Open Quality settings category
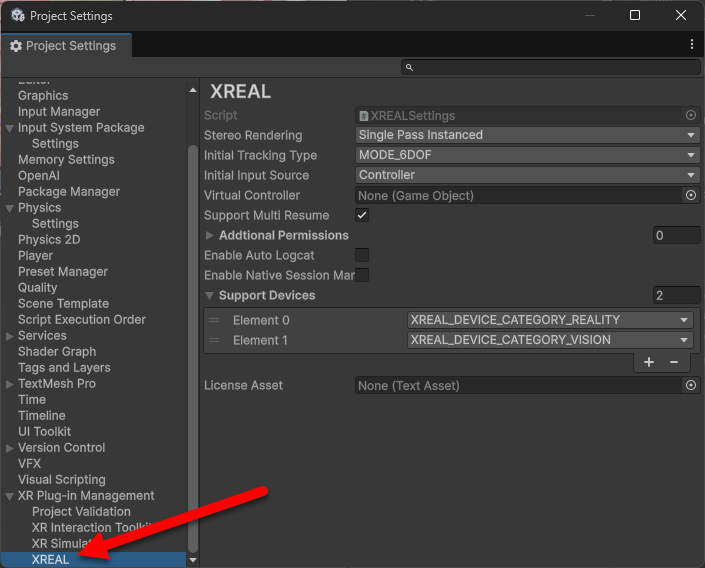705x568 pixels. coord(38,288)
